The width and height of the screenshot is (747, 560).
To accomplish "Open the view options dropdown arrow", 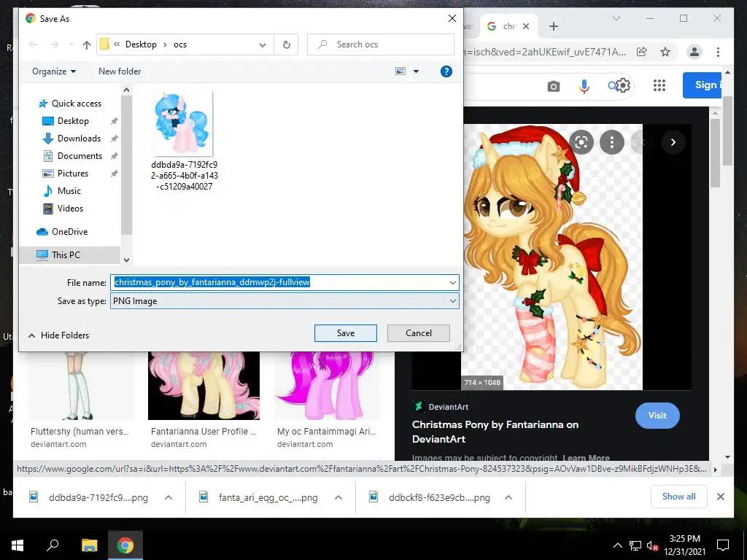I will 416,71.
